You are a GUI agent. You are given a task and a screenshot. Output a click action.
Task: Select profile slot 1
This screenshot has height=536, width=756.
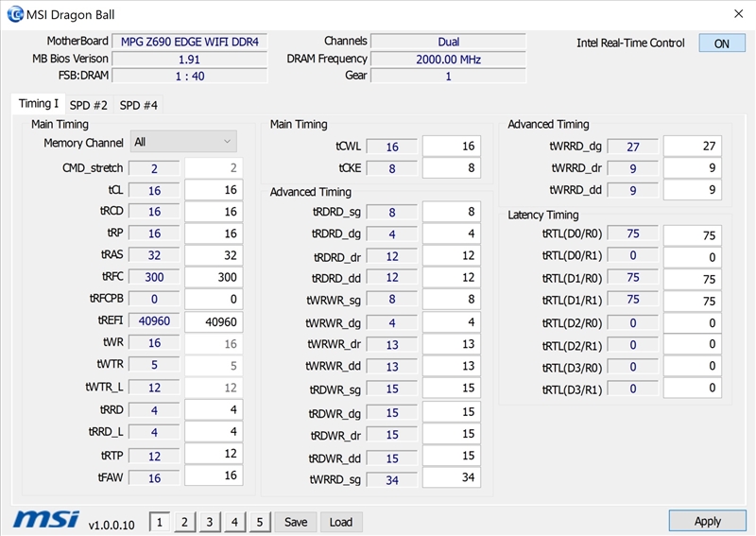(160, 522)
